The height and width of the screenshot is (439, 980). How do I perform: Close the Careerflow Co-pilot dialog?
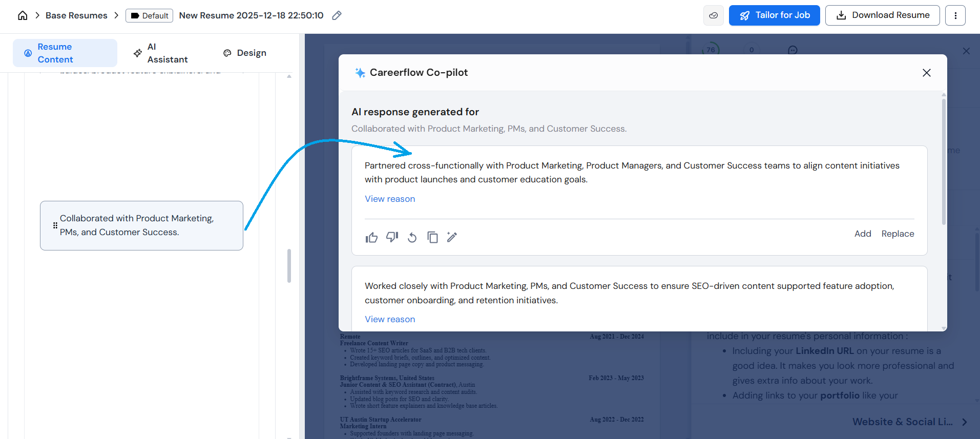click(926, 73)
